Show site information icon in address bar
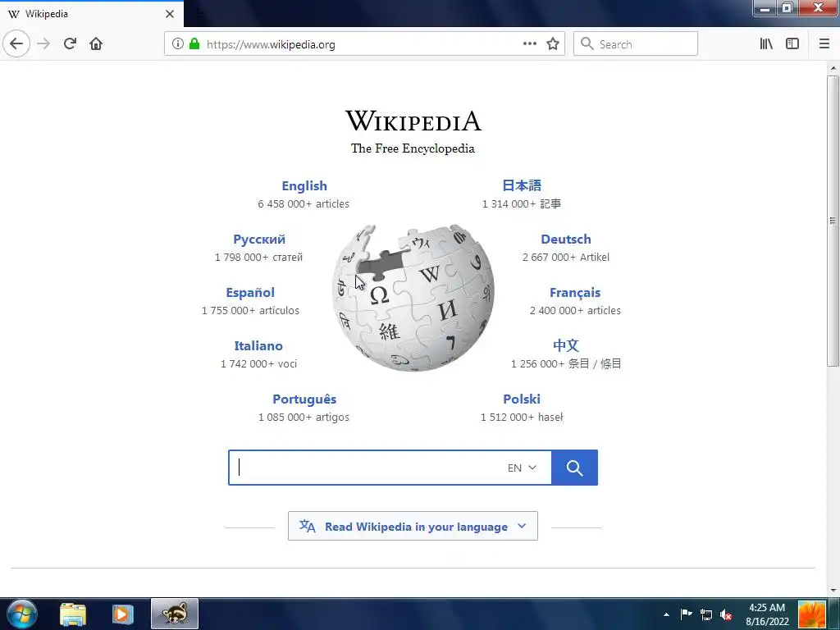840x630 pixels. (x=178, y=44)
